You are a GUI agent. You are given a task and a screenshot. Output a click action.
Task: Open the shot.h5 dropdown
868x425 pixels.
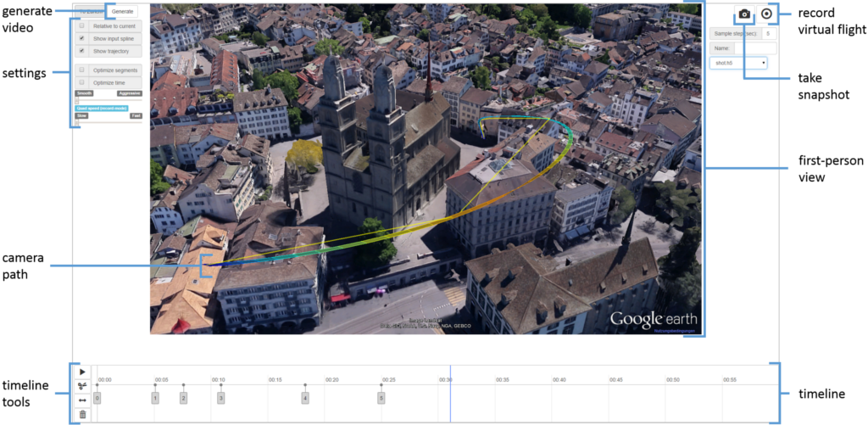click(738, 62)
